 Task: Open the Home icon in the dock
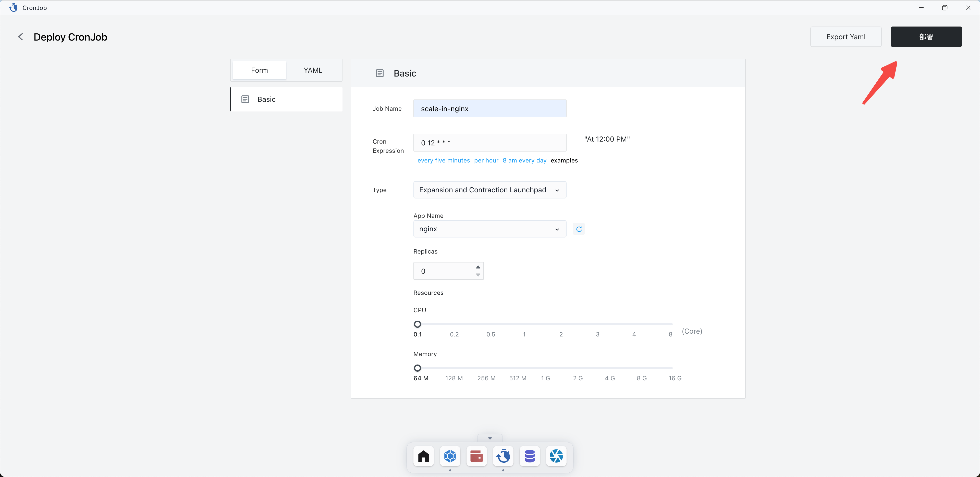423,456
